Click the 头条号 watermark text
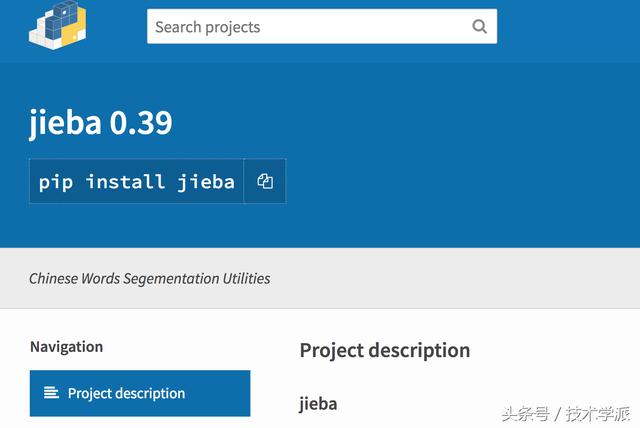 pyautogui.click(x=526, y=413)
